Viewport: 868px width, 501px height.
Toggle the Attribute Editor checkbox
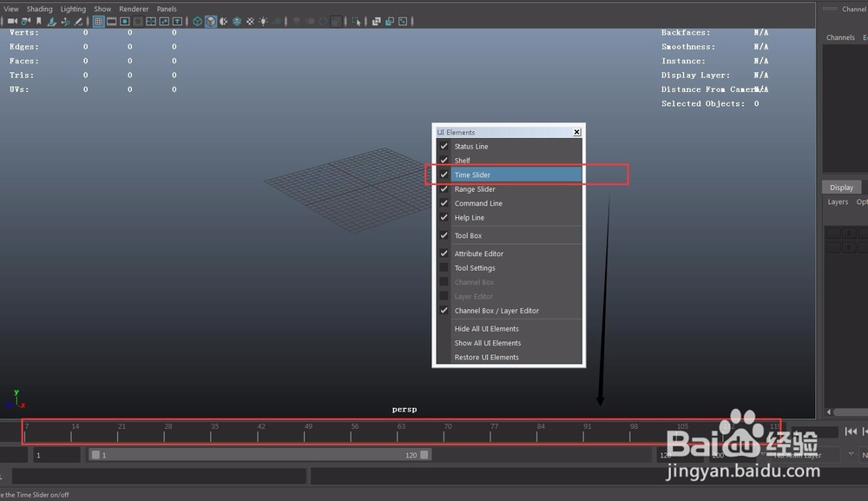(x=444, y=254)
